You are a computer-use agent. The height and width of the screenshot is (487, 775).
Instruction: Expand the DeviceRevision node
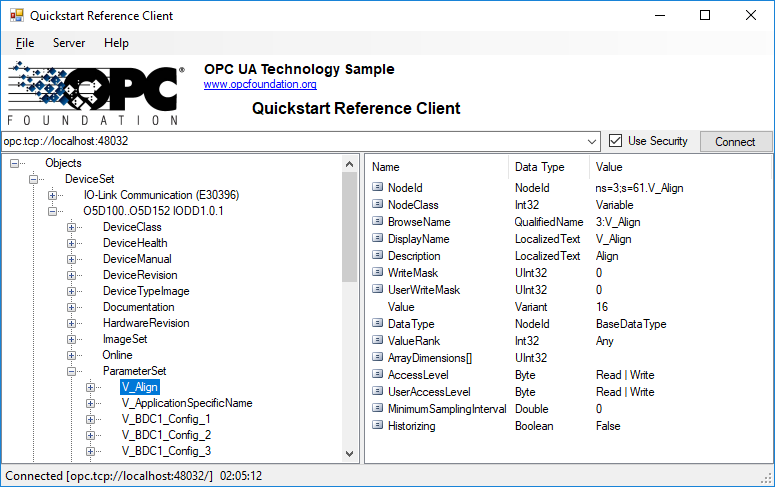[x=72, y=275]
